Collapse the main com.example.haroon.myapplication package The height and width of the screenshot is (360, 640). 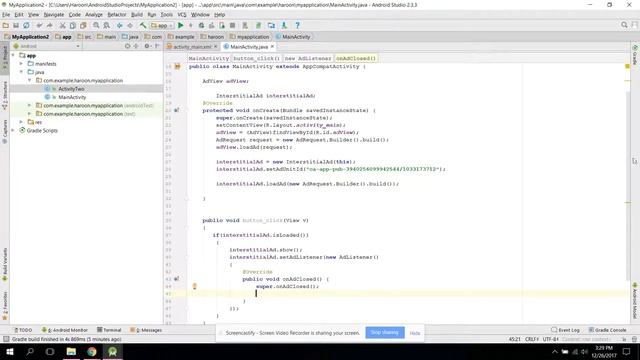(29, 80)
